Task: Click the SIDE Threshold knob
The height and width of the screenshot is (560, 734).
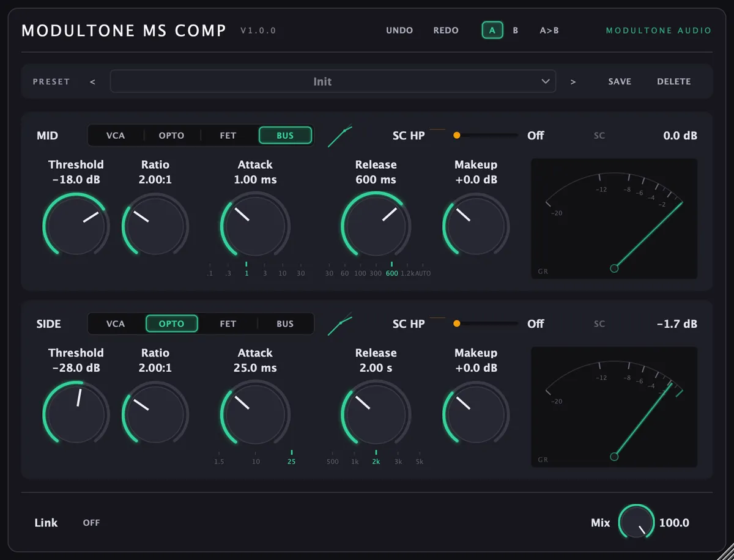Action: (x=76, y=413)
